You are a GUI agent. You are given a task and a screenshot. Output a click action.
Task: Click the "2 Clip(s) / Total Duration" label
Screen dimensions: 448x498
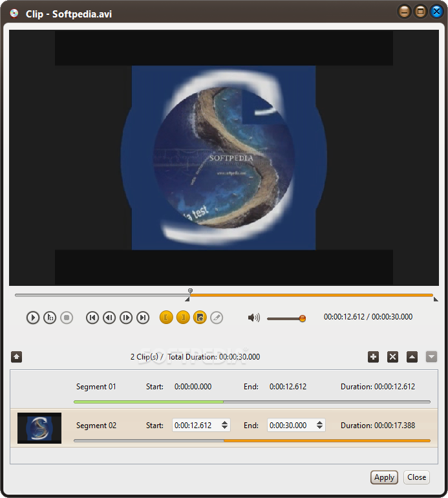(x=195, y=357)
